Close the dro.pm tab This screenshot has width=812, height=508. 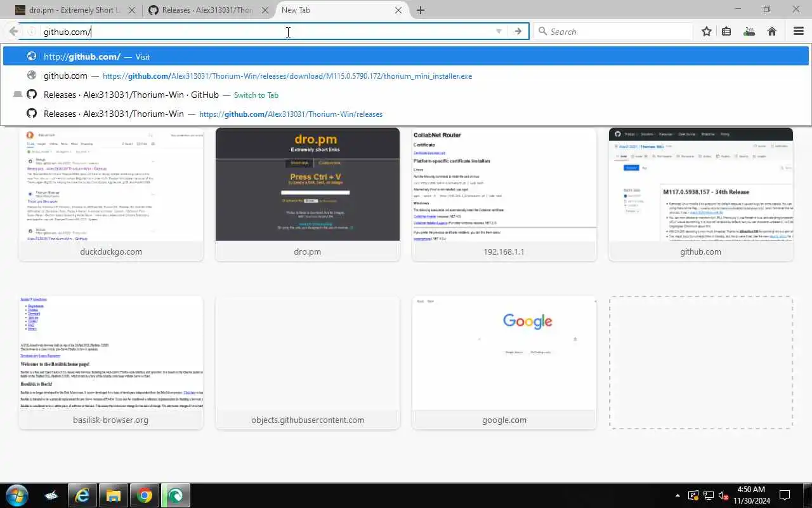click(132, 10)
